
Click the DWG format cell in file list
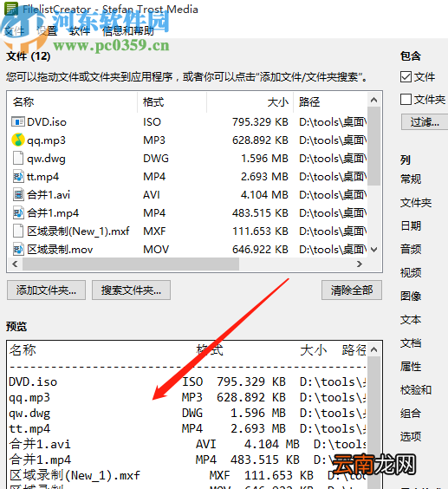pyautogui.click(x=156, y=159)
